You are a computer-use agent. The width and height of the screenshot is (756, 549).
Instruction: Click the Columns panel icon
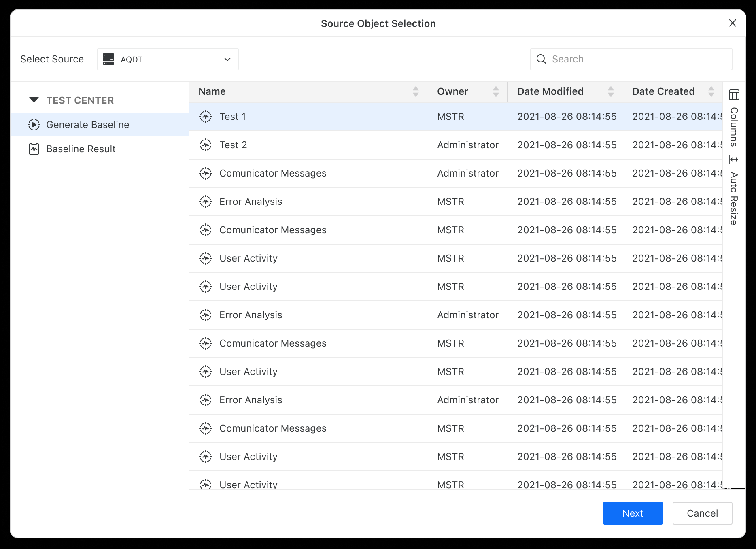point(734,95)
